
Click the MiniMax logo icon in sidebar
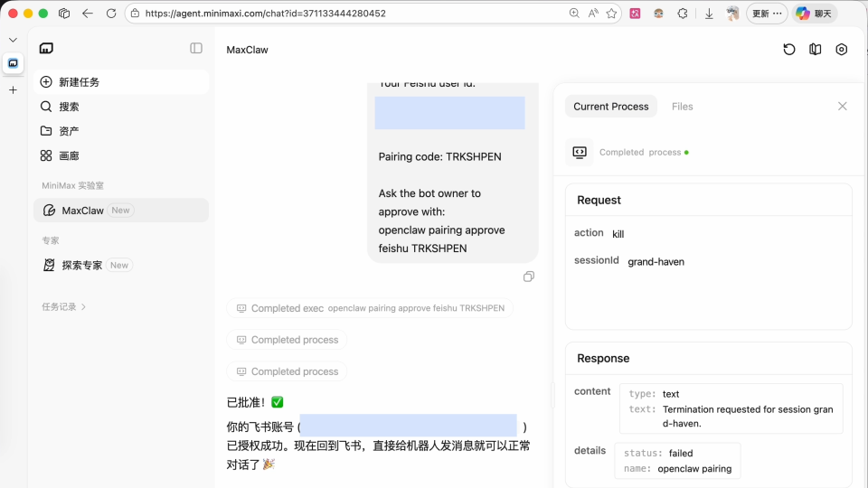tap(46, 49)
